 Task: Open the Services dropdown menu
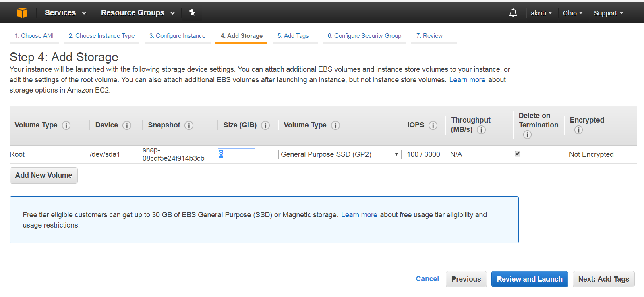click(65, 12)
